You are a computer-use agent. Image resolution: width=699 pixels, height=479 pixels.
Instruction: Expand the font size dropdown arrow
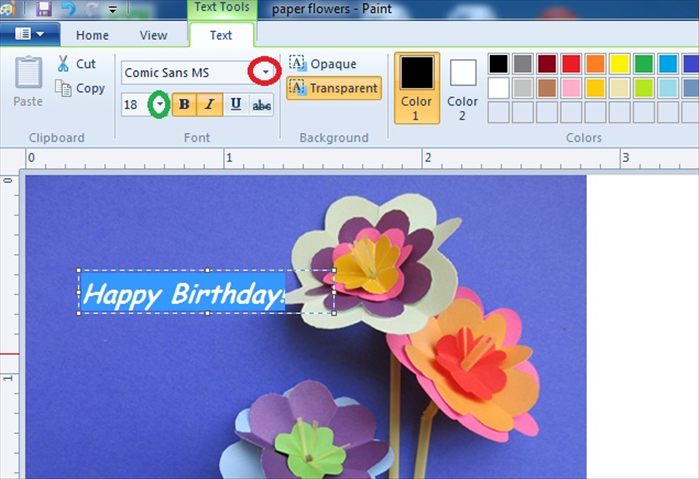[x=160, y=105]
